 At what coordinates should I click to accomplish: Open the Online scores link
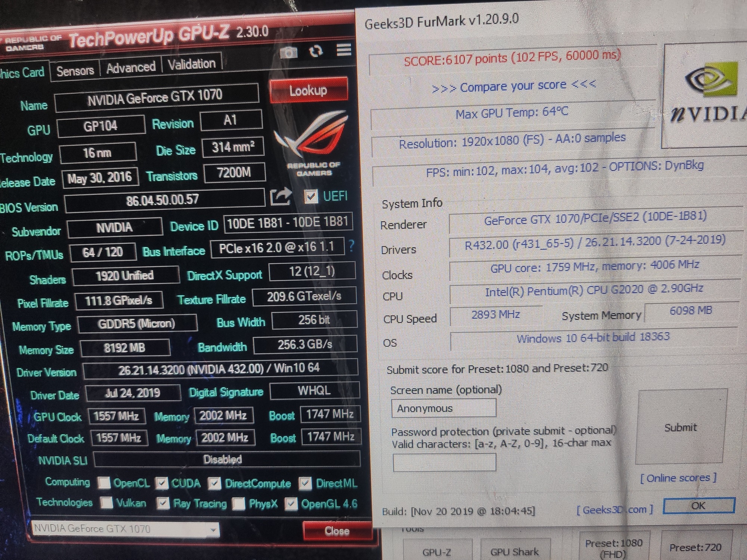678,478
